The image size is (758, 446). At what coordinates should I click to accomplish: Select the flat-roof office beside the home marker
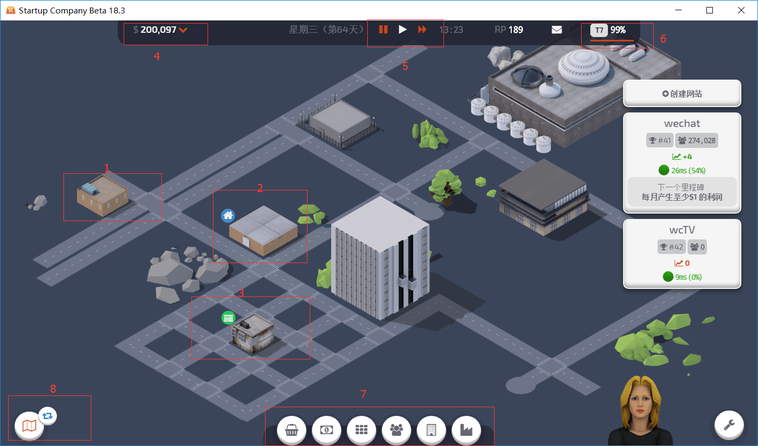point(263,230)
